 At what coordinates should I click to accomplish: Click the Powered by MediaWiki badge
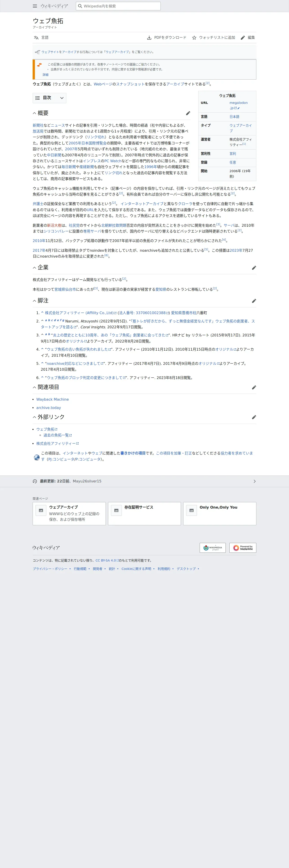click(243, 548)
